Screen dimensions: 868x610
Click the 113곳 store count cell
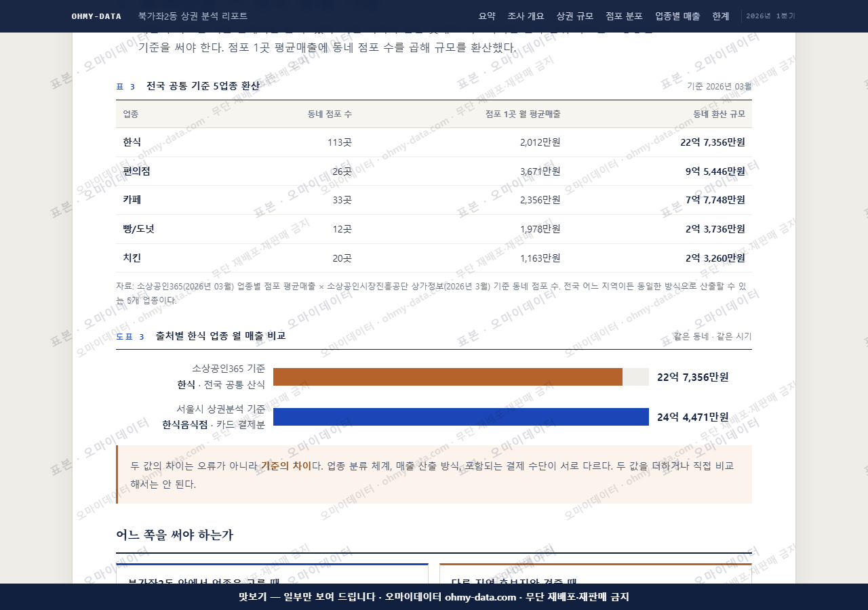pyautogui.click(x=340, y=142)
